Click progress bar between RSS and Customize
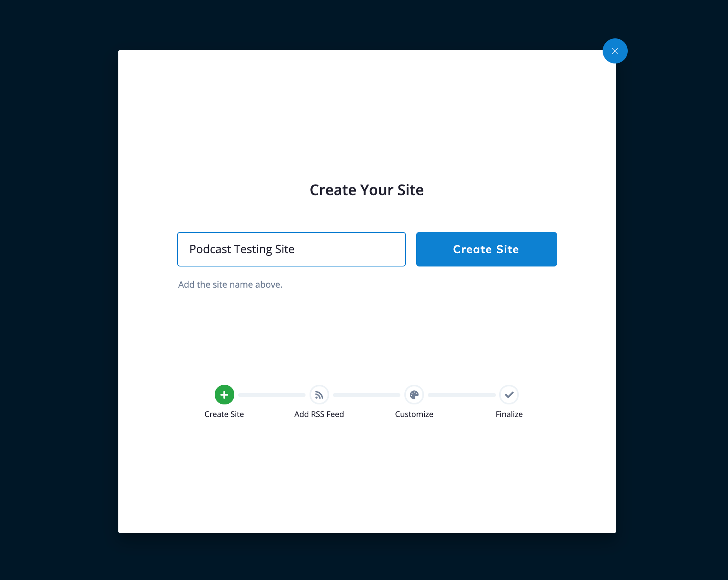The width and height of the screenshot is (728, 580). (x=367, y=395)
